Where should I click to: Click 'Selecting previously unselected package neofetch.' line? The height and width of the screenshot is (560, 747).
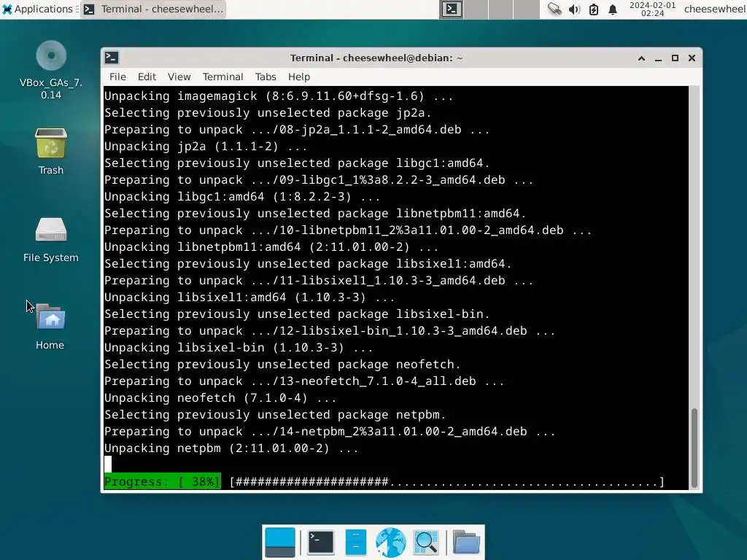[x=282, y=365]
